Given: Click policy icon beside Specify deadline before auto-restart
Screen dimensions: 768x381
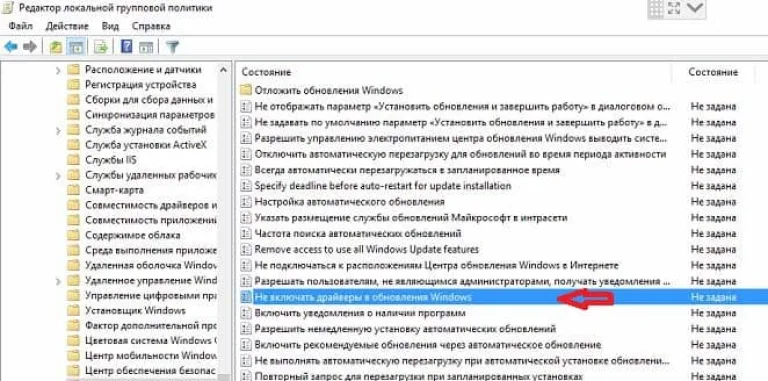Looking at the screenshot, I should point(245,186).
